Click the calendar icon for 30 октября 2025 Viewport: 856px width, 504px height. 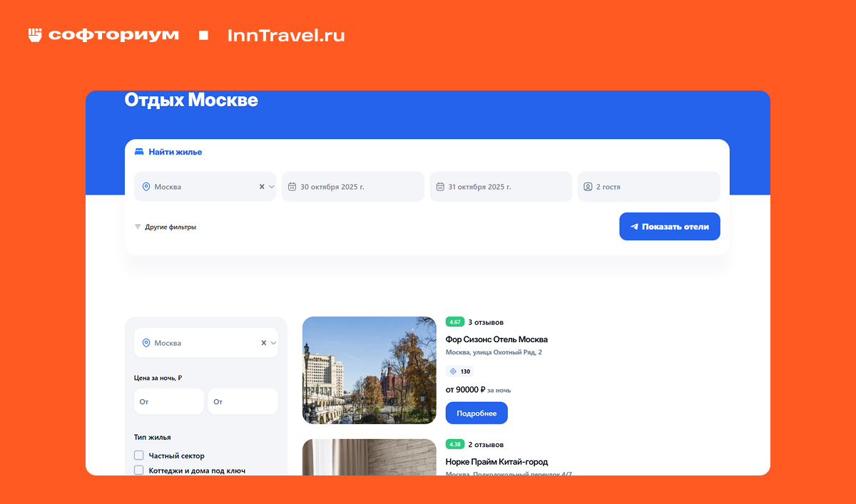293,186
